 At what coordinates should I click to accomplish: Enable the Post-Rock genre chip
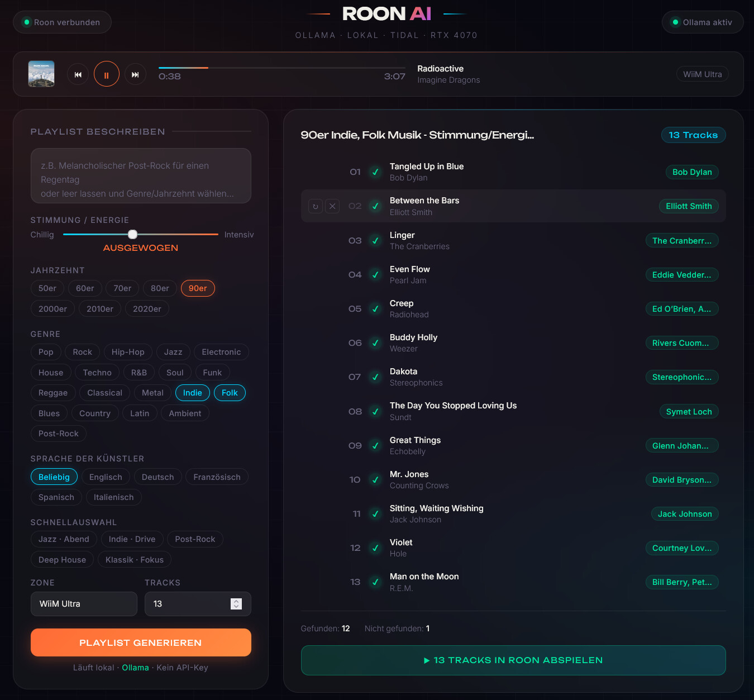click(x=59, y=434)
